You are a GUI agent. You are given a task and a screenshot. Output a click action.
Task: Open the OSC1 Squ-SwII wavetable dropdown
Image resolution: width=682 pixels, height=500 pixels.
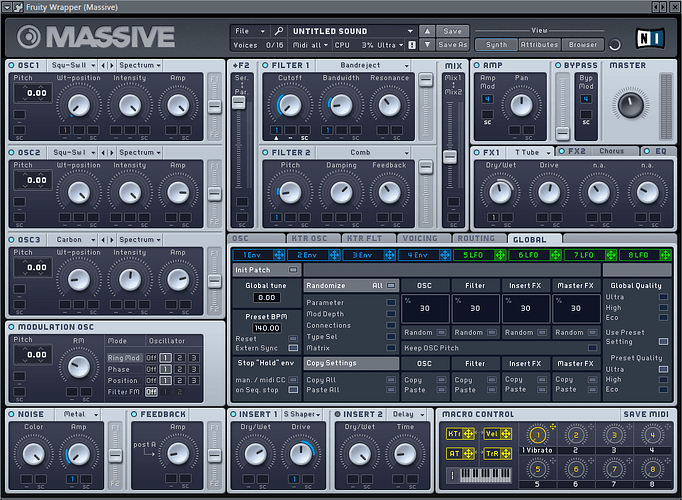point(73,65)
